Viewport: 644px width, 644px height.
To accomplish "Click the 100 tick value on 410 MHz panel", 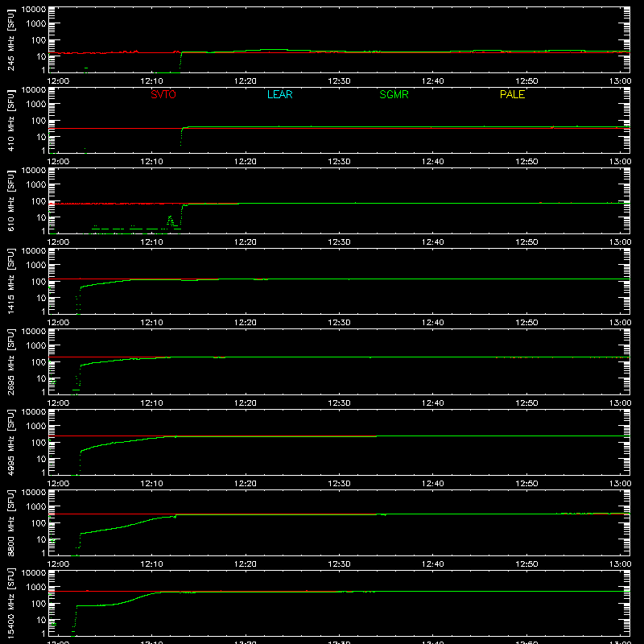I will pyautogui.click(x=39, y=121).
